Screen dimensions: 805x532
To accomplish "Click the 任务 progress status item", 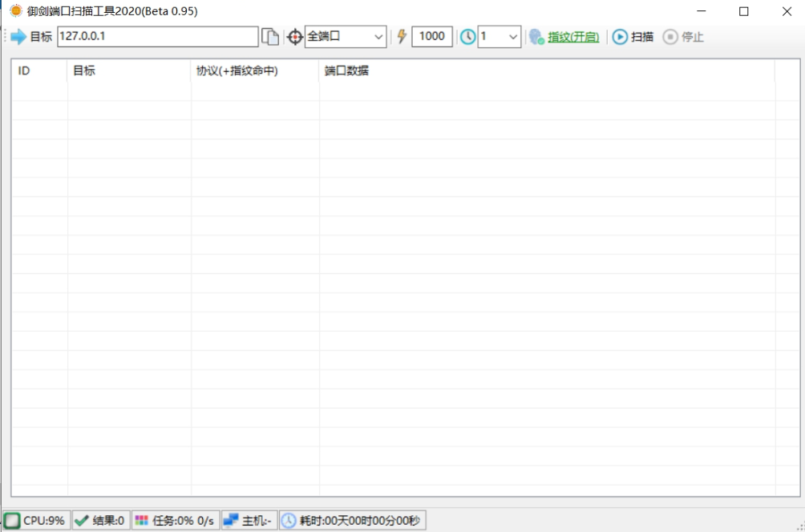I will 175,521.
